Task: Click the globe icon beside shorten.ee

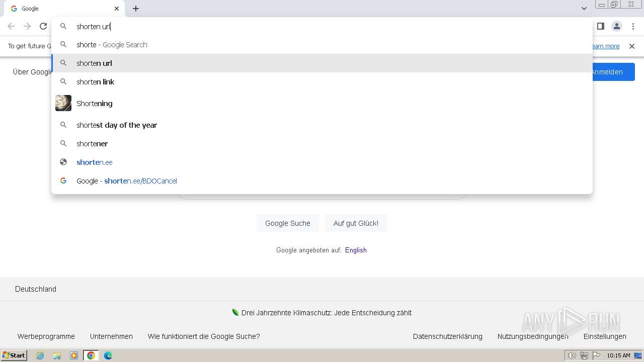Action: 63,162
